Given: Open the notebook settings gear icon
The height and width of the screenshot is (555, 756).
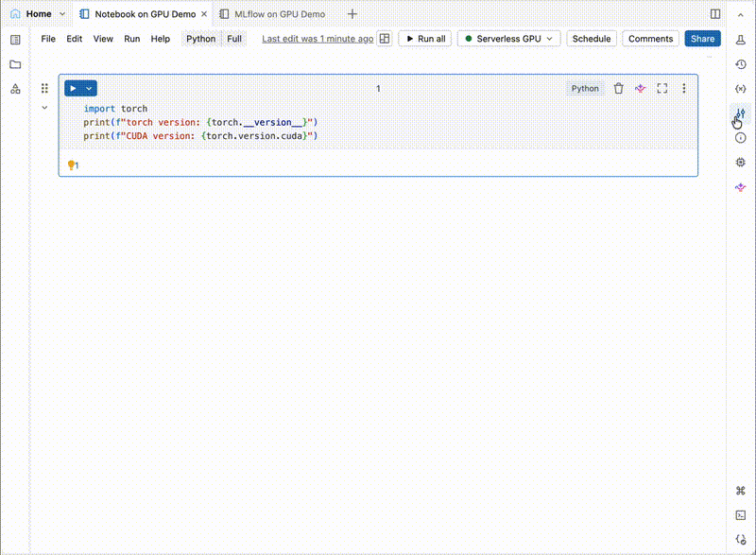Looking at the screenshot, I should [741, 163].
